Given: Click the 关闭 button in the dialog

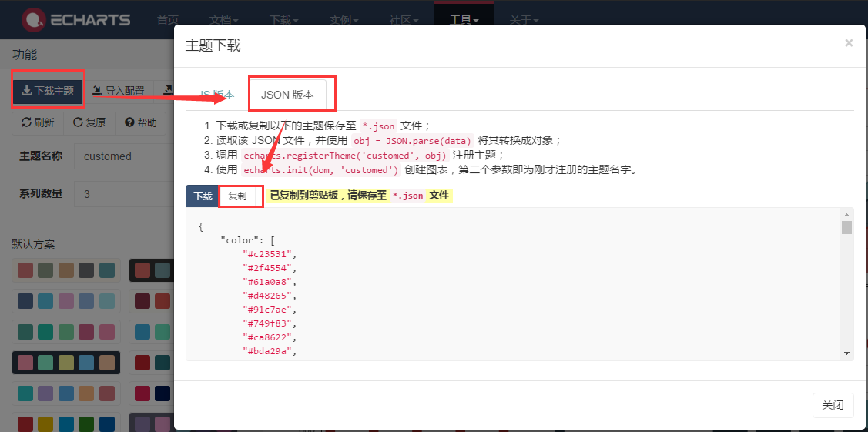Looking at the screenshot, I should [x=833, y=405].
